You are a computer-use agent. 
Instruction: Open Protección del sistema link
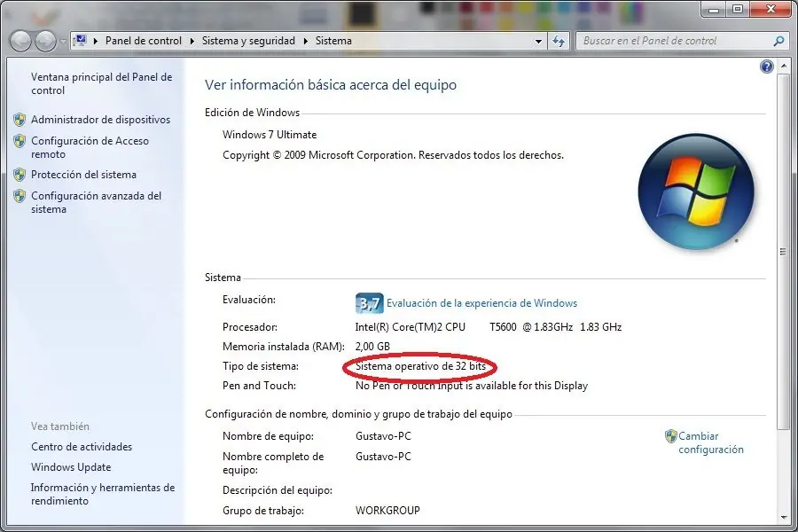coord(83,175)
